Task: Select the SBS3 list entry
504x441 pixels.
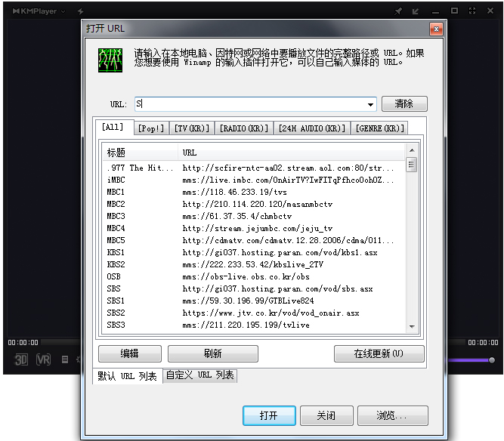Action: pos(254,325)
